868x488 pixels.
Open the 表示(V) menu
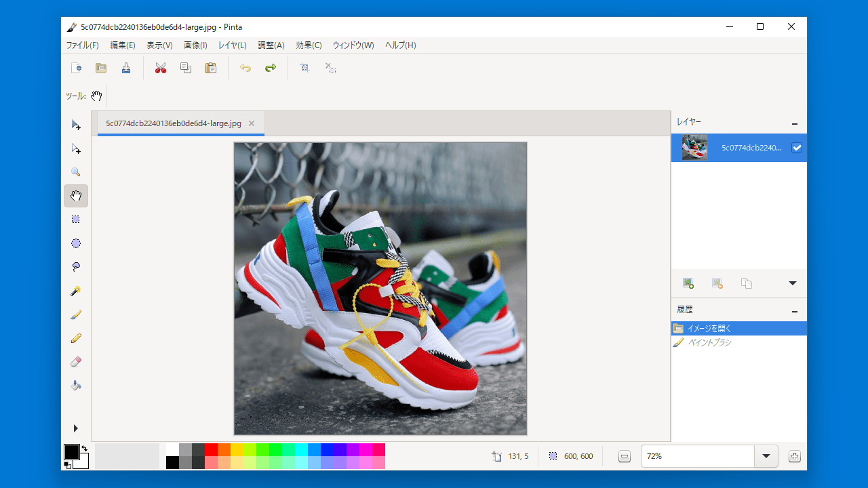pos(159,45)
